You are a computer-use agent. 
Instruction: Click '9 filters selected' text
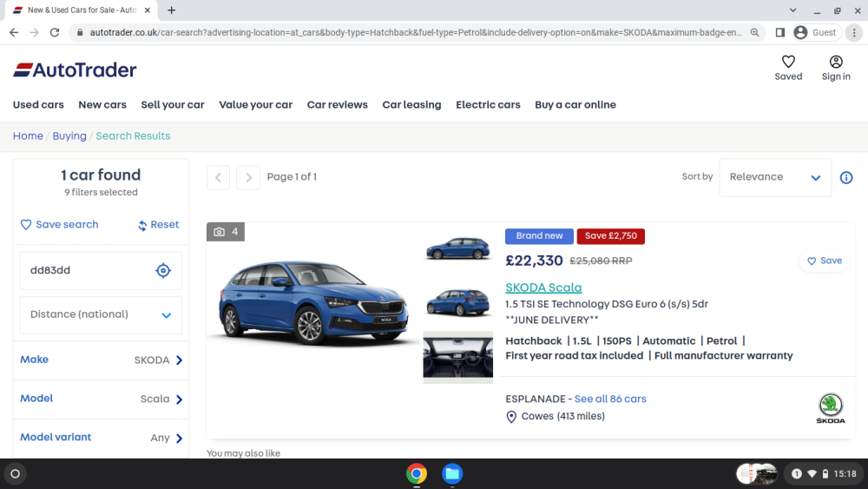click(x=101, y=192)
